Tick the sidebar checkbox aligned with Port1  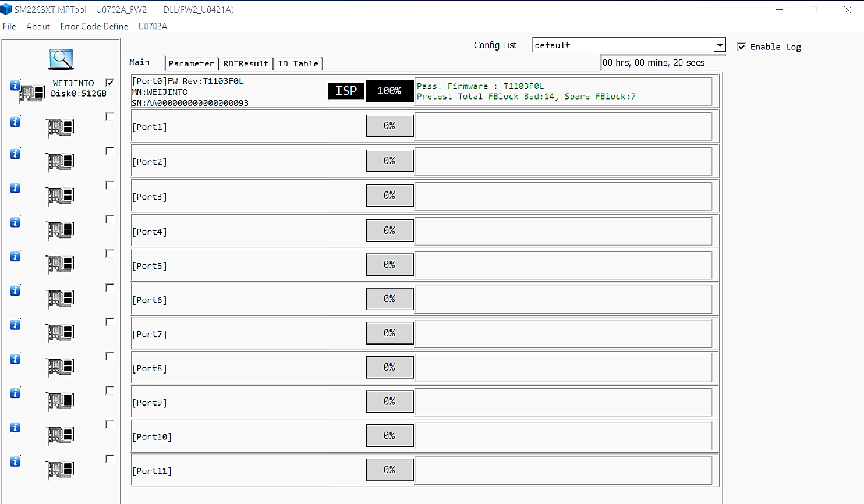109,117
